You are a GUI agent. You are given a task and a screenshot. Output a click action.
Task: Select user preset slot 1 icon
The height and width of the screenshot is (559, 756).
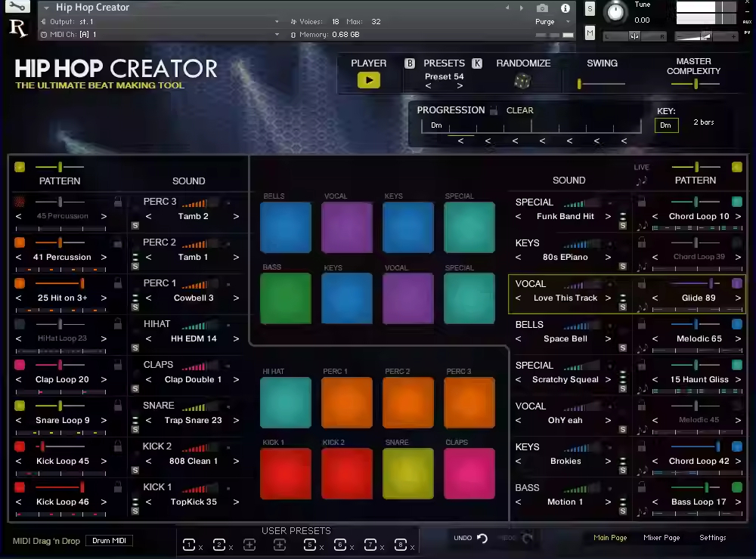click(189, 545)
